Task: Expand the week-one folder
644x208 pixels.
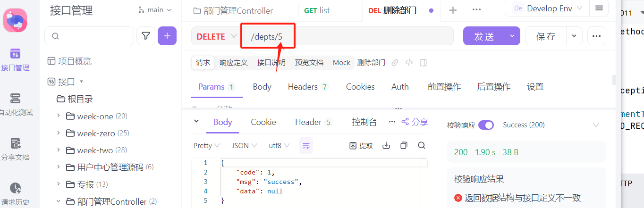Action: pos(58,116)
